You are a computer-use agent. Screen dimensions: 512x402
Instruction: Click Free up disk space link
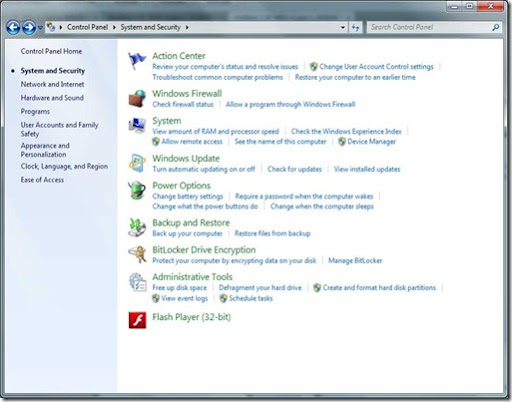click(x=180, y=288)
